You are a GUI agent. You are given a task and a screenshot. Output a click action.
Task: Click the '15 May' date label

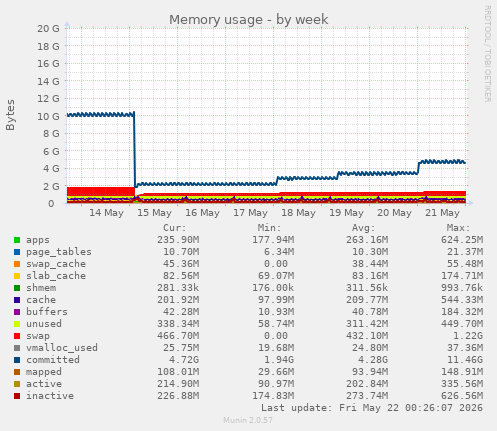point(154,213)
